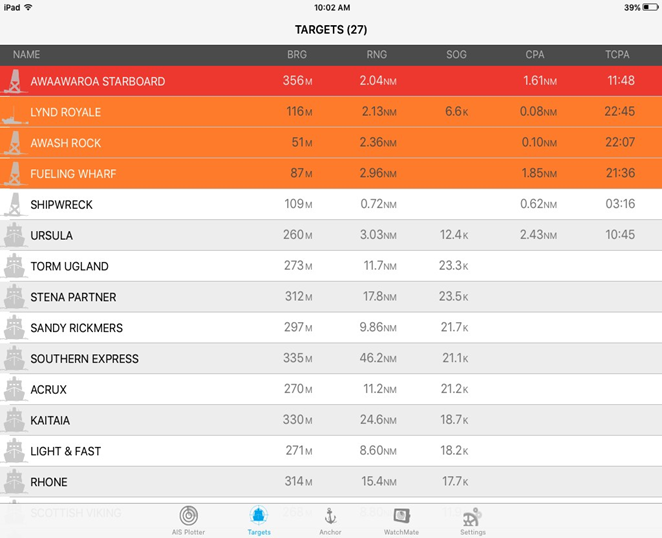Click the 297M bearing for SANDY RICKMERS
This screenshot has width=662, height=538.
pyautogui.click(x=298, y=327)
